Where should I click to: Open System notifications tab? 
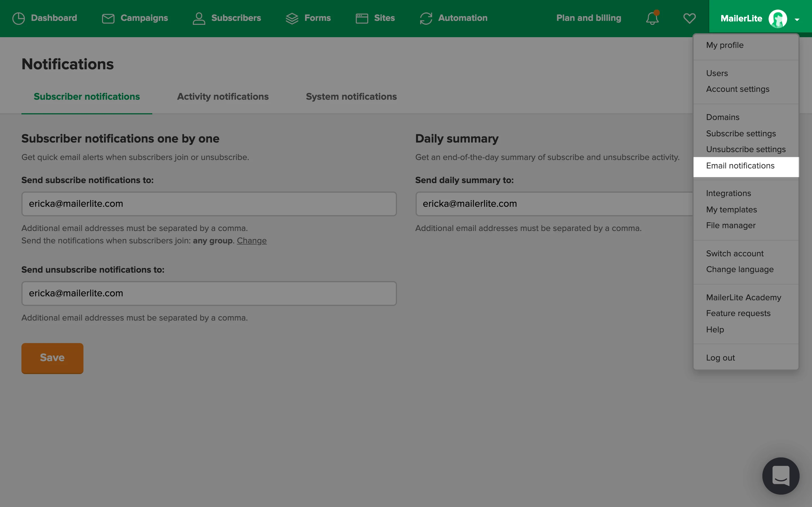(351, 97)
